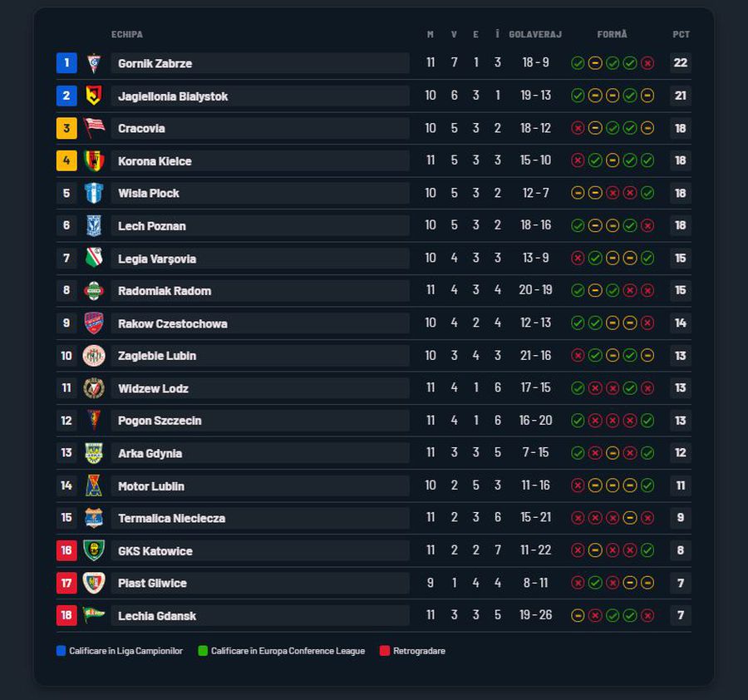
Task: Click Gornik Zabrze's latest form loss icon
Action: pyautogui.click(x=647, y=63)
